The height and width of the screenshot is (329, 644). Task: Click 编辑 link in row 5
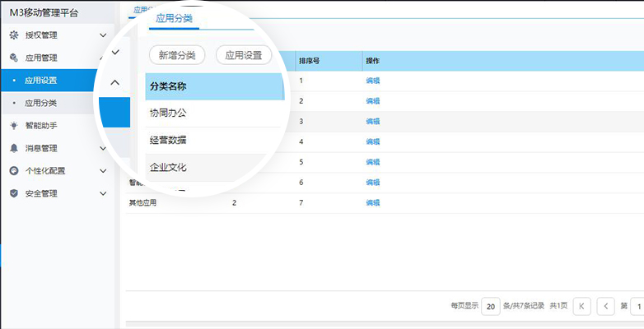click(373, 162)
